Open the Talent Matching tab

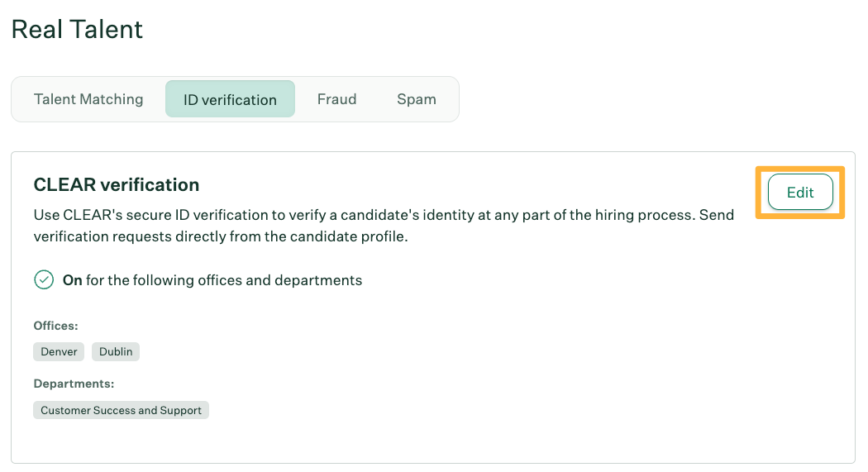88,99
